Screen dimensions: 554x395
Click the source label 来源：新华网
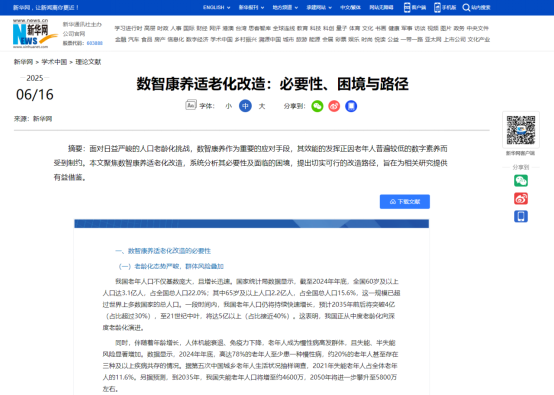tap(33, 119)
